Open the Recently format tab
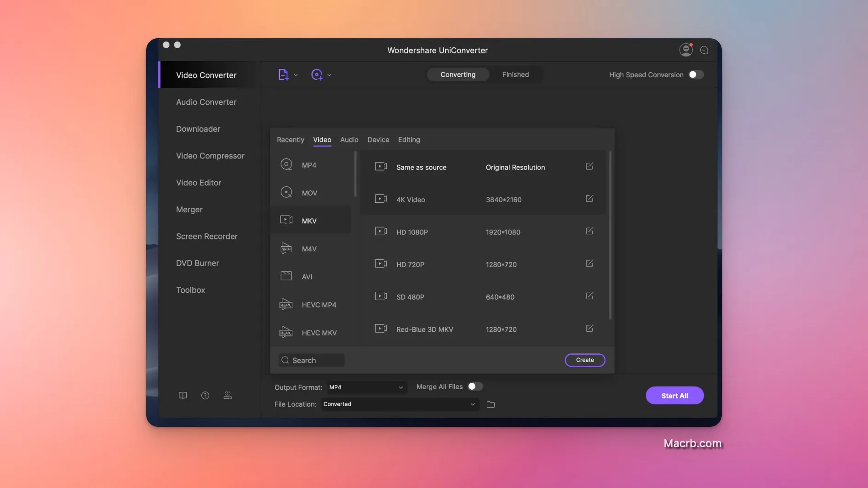Viewport: 868px width, 488px height. 291,140
